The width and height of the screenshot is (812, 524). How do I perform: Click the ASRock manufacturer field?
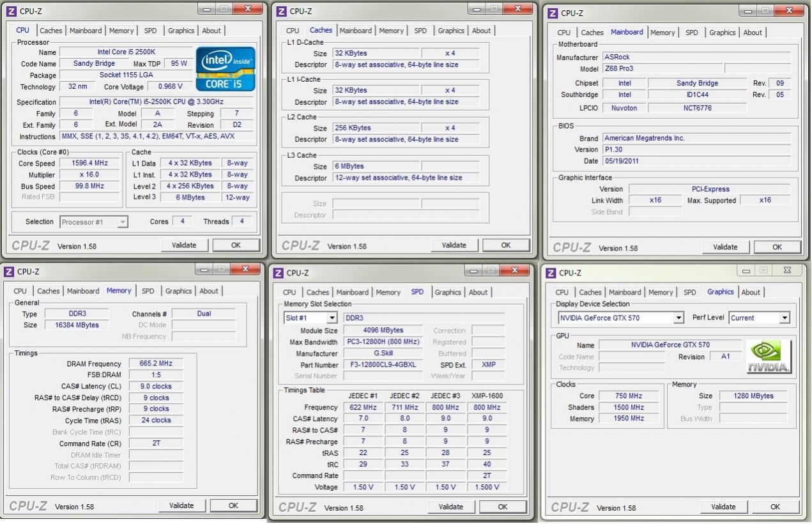696,57
